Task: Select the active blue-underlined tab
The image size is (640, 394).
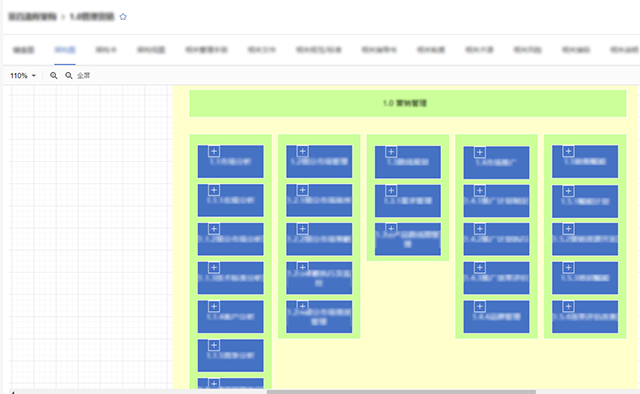Action: (x=65, y=50)
